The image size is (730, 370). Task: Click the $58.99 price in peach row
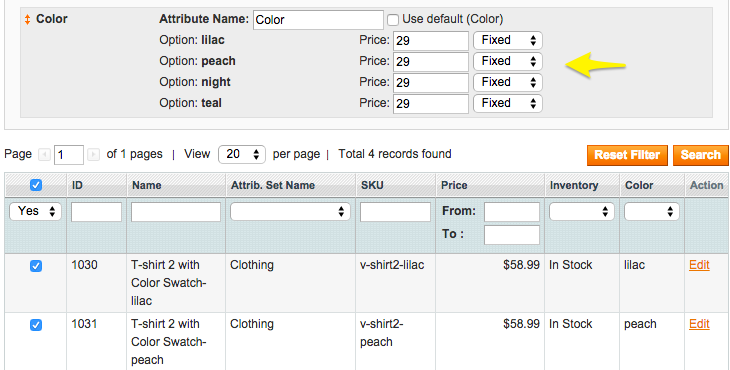click(521, 324)
